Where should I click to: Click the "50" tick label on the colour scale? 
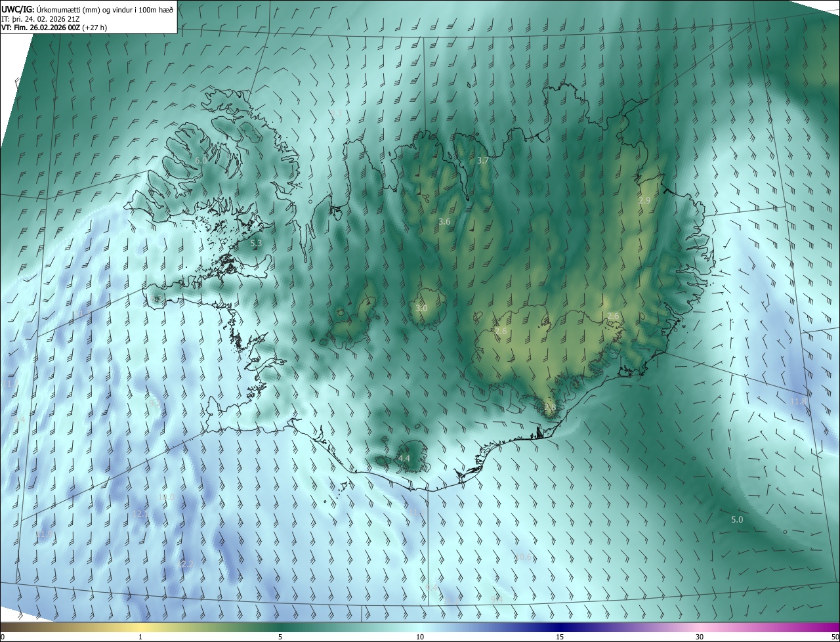pyautogui.click(x=834, y=637)
